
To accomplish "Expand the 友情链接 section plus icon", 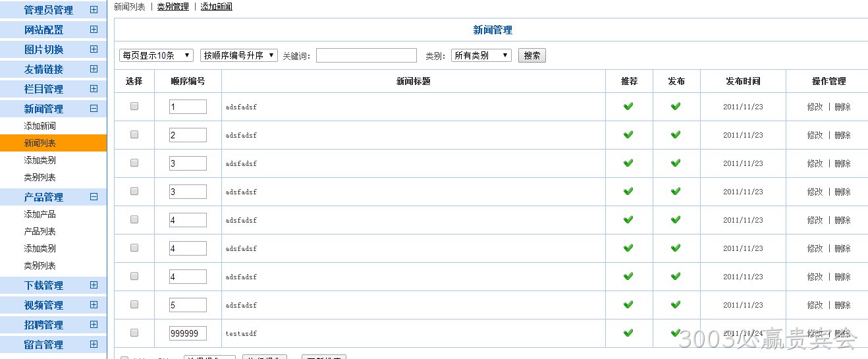I will 94,69.
